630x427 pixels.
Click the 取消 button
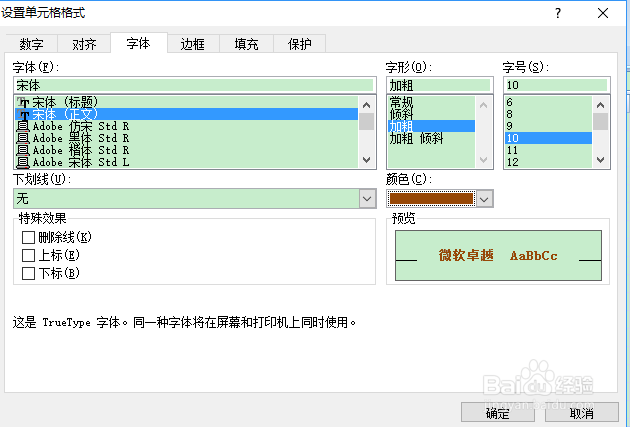click(x=582, y=413)
